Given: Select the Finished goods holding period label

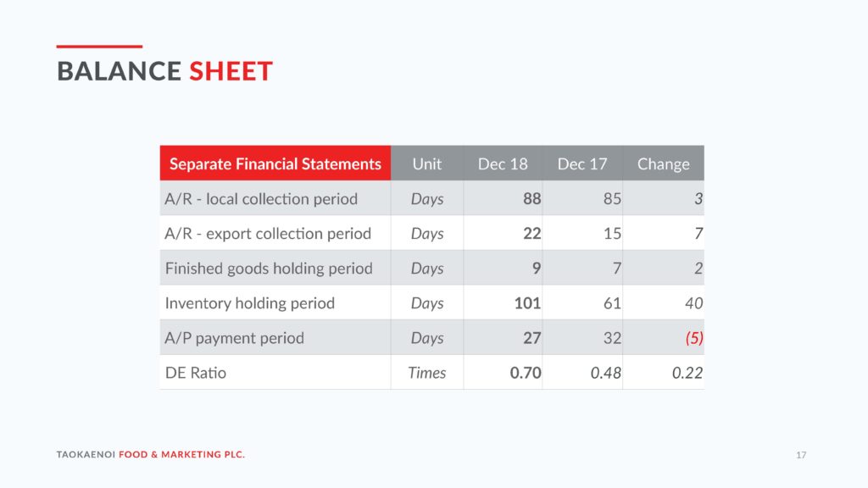Looking at the screenshot, I should tap(269, 269).
